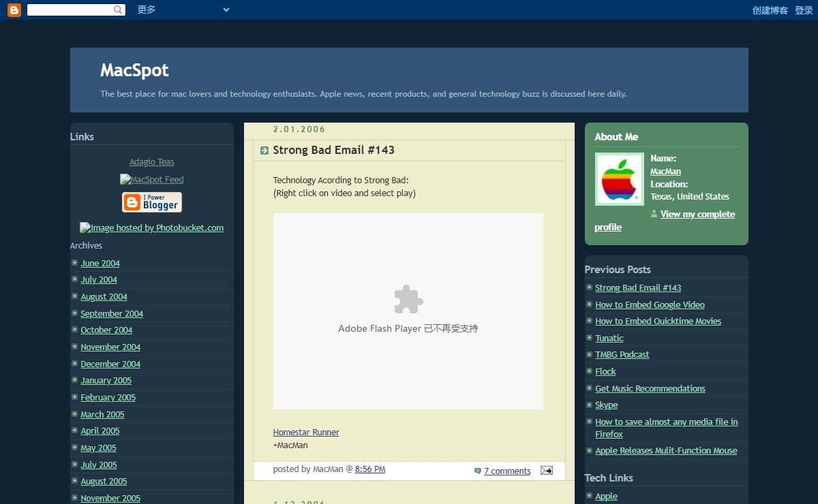Open the 7 comments link

point(507,471)
